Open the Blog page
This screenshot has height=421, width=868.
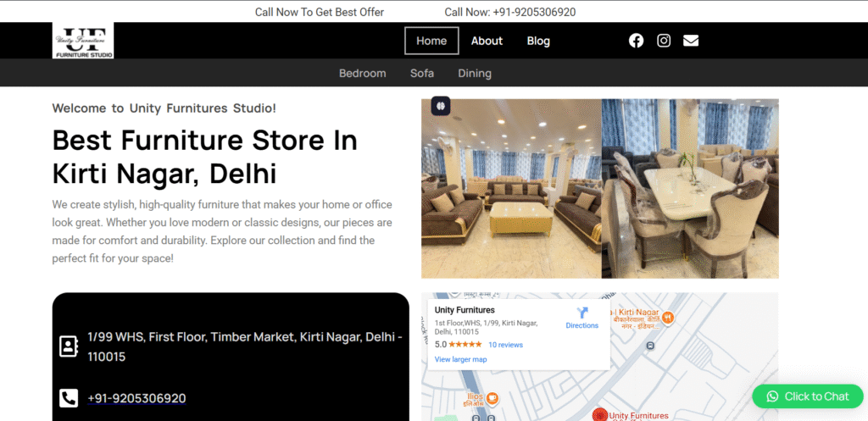(x=538, y=41)
